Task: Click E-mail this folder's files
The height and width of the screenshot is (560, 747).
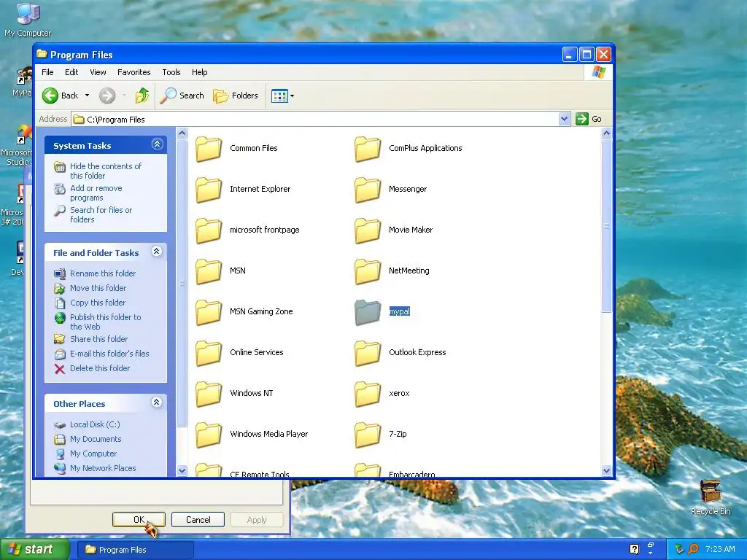Action: [109, 354]
